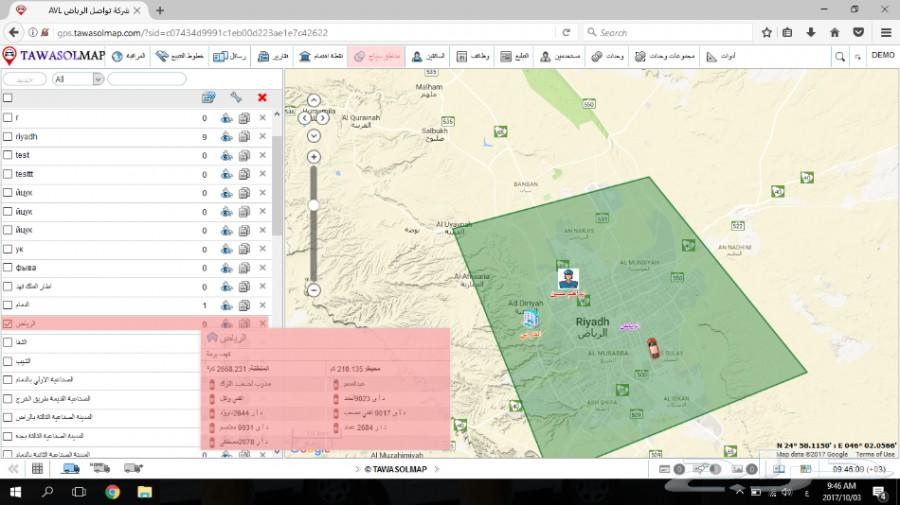Uncheck the highlighted الرياض geofence checkbox
The height and width of the screenshot is (505, 900).
coord(7,324)
